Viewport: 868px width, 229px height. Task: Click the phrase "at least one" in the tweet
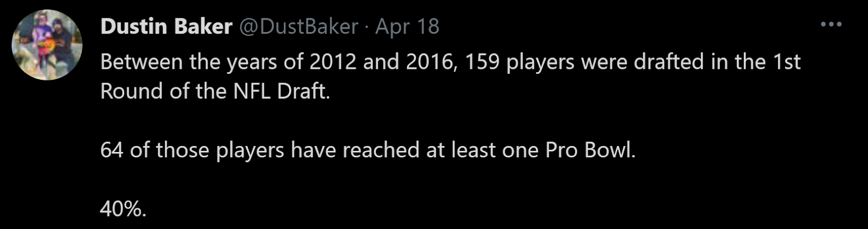[482, 150]
